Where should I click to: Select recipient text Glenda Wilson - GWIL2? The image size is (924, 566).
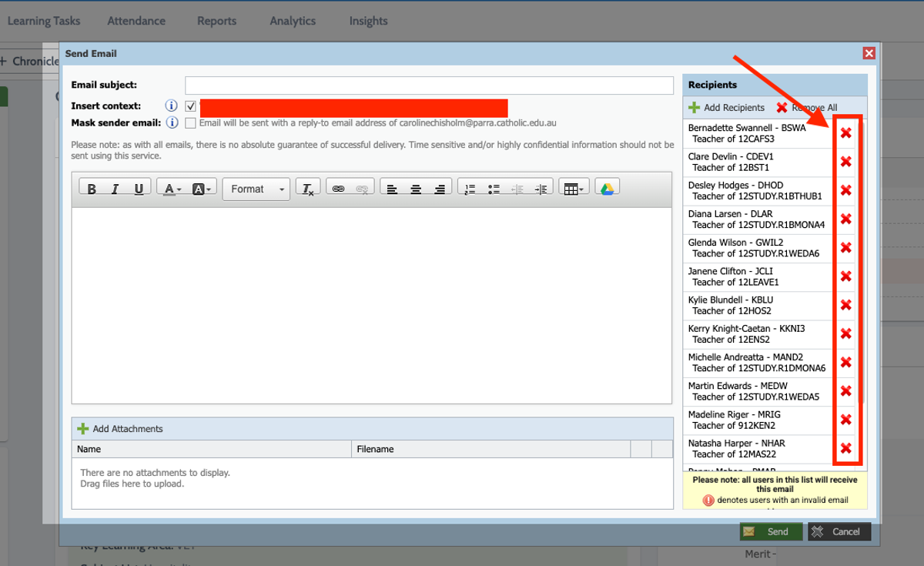click(x=735, y=243)
